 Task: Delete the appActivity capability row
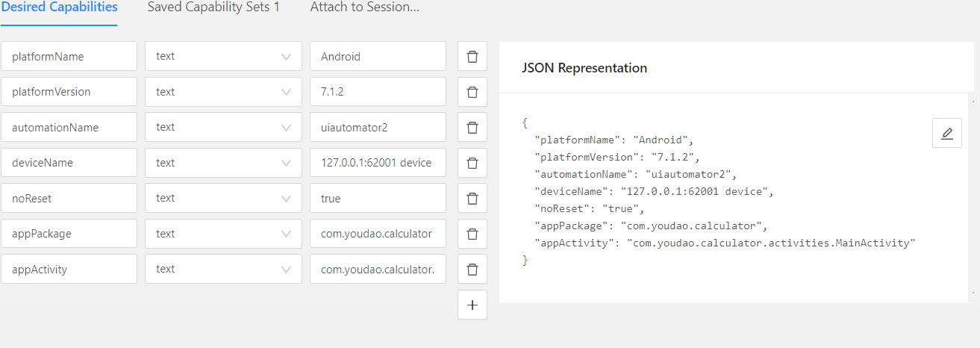click(472, 269)
